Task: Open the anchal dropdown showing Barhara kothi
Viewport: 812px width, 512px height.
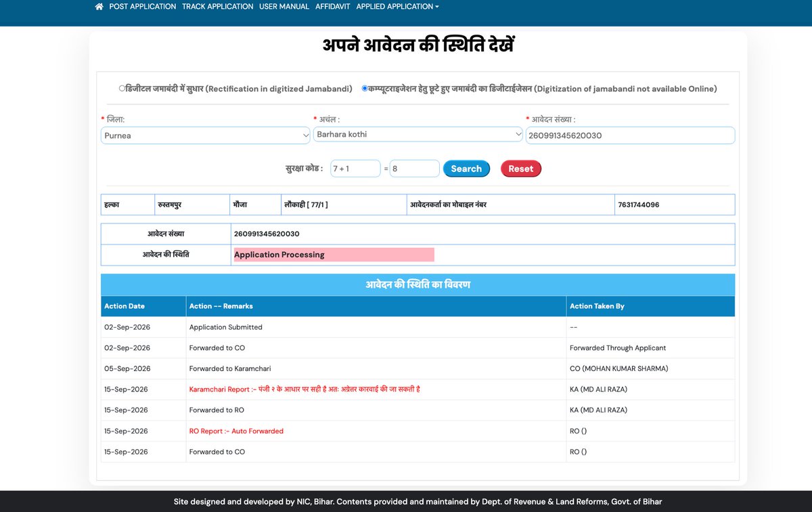Action: [418, 135]
